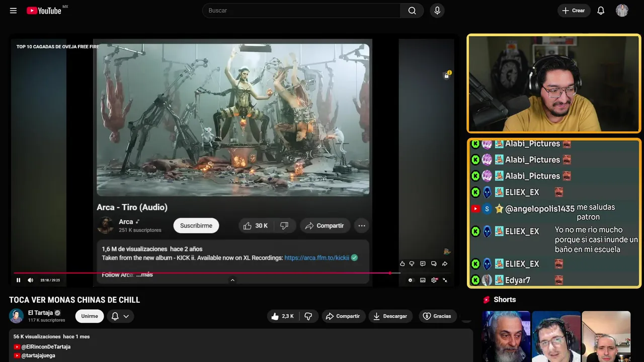Expand description with ...más
Image resolution: width=644 pixels, height=362 pixels.
[x=144, y=275]
